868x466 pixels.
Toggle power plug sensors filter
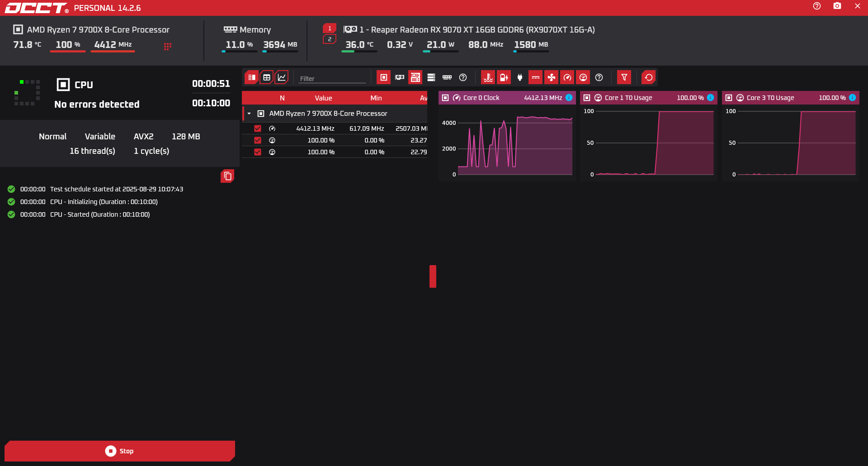pyautogui.click(x=520, y=77)
